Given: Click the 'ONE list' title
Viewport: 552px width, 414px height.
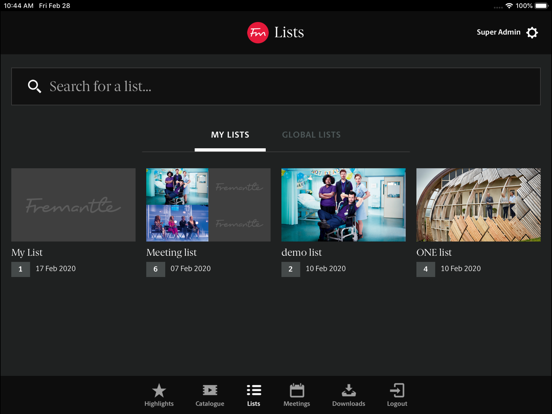Looking at the screenshot, I should [434, 252].
